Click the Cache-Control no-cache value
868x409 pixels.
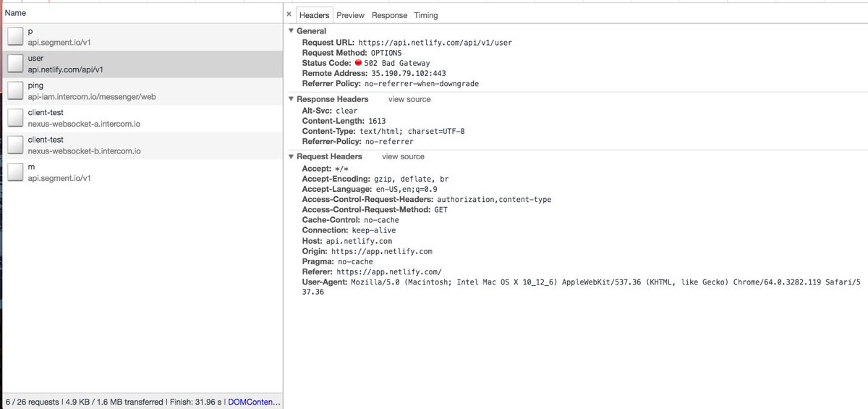click(x=381, y=219)
